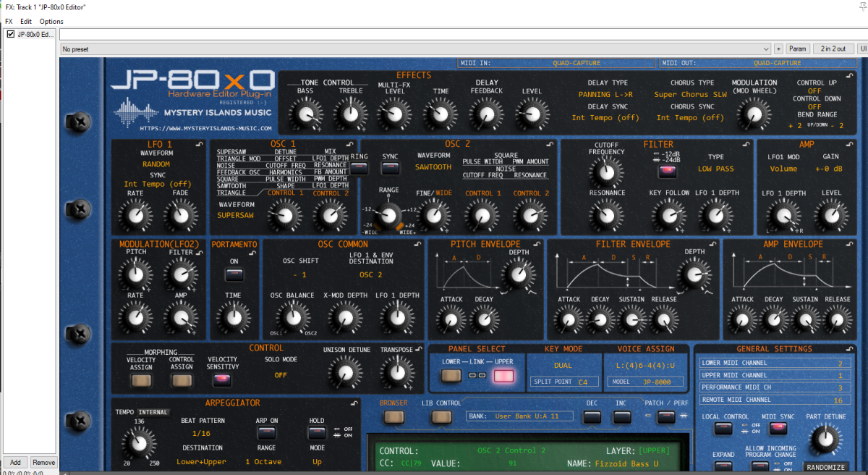868x475 pixels.
Task: Change the OSC 2 waveform SAWTOOTH selector
Action: pyautogui.click(x=433, y=167)
